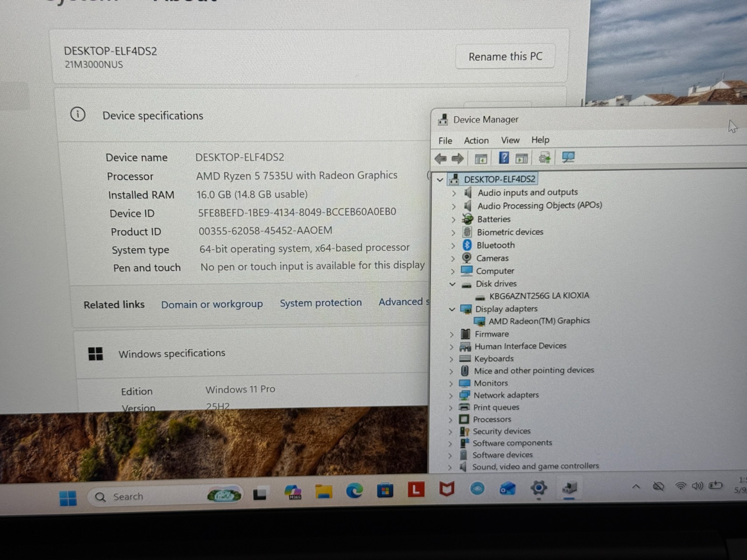Open Microsoft Store from the taskbar
This screenshot has height=560, width=747.
(385, 490)
